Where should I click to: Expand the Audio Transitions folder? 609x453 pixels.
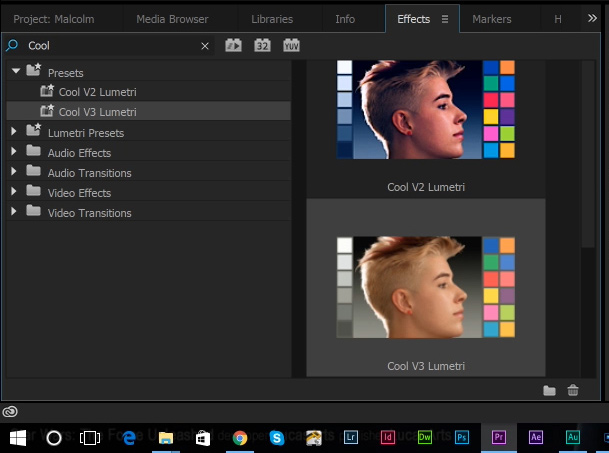[x=14, y=171]
